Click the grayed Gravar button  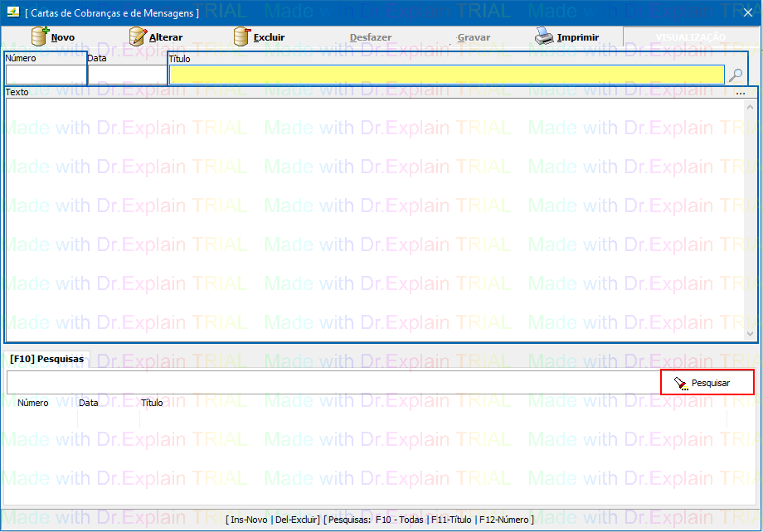(x=474, y=37)
